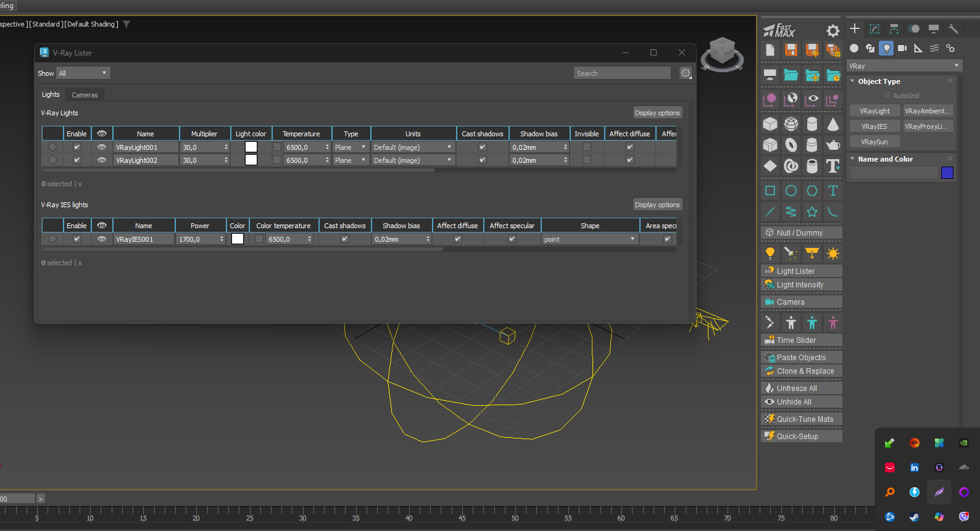The image size is (980, 531).
Task: Click the Light Lister button
Action: pyautogui.click(x=802, y=271)
